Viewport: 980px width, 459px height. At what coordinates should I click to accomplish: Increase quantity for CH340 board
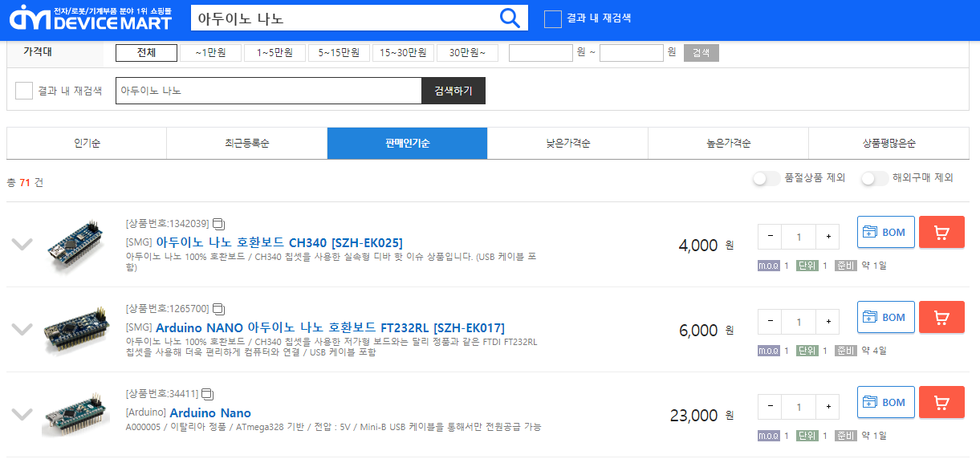pos(828,237)
